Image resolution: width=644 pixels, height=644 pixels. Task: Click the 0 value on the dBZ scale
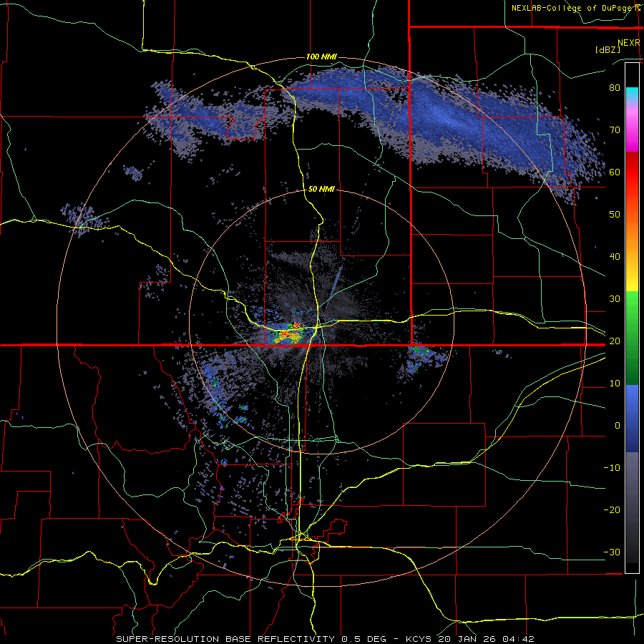point(618,426)
